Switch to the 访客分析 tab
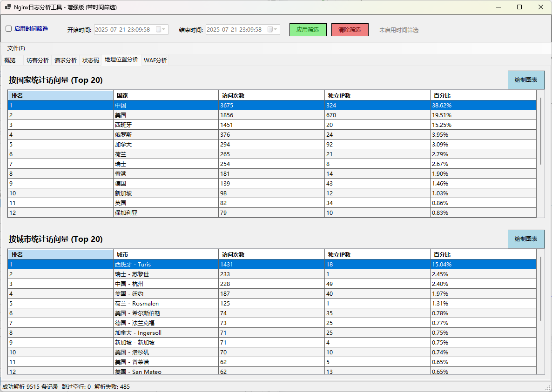 point(38,60)
